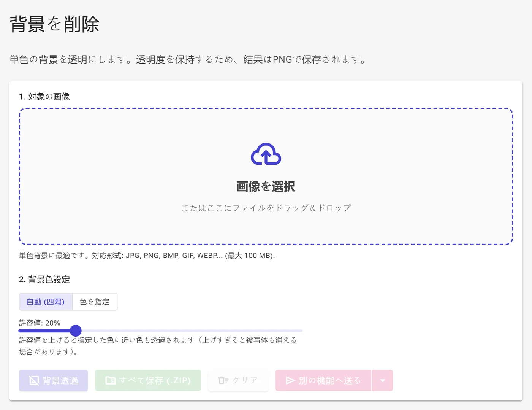Select the 自動 (四隅) background mode

coord(46,302)
